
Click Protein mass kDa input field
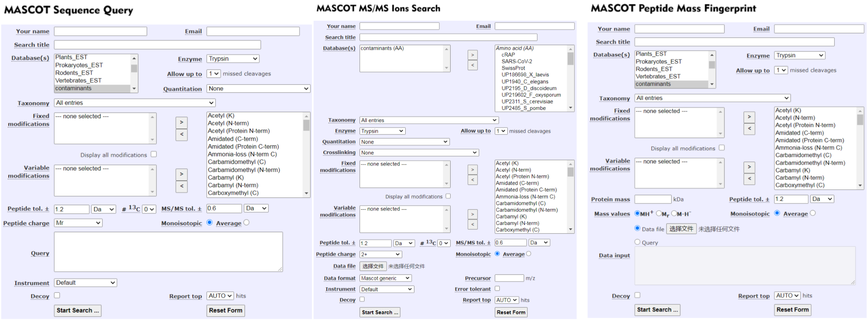click(x=653, y=199)
